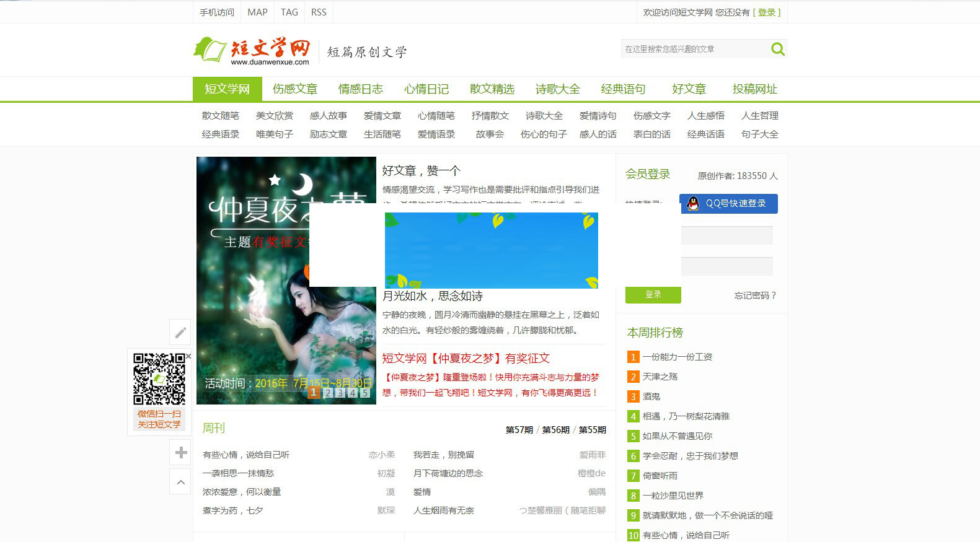Click the 忘记密码？ link
This screenshot has height=542, width=980.
(x=755, y=295)
